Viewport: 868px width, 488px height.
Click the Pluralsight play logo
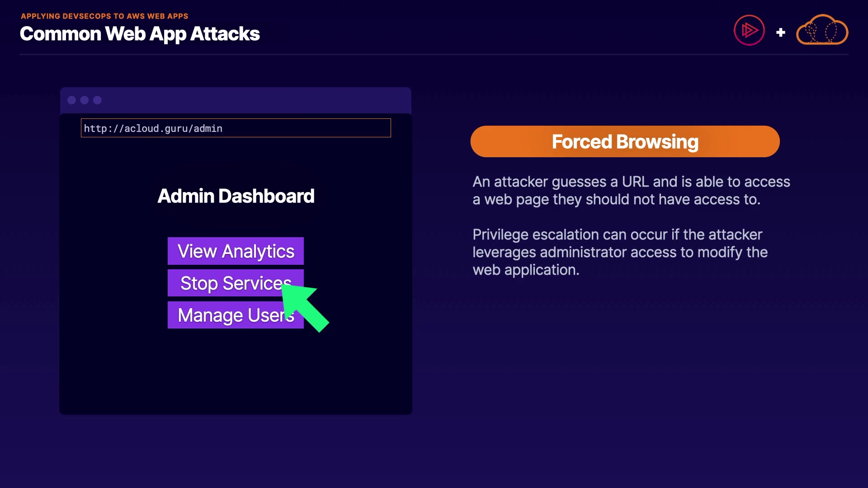pyautogui.click(x=749, y=30)
